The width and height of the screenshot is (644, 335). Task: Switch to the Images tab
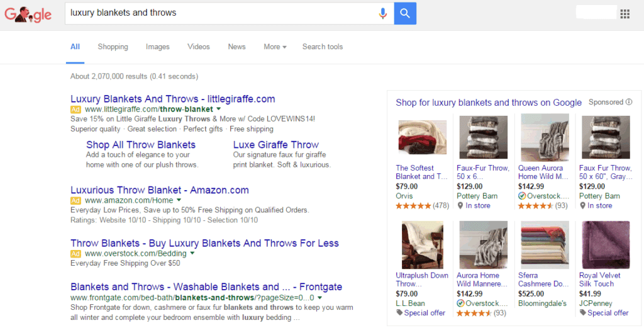157,47
